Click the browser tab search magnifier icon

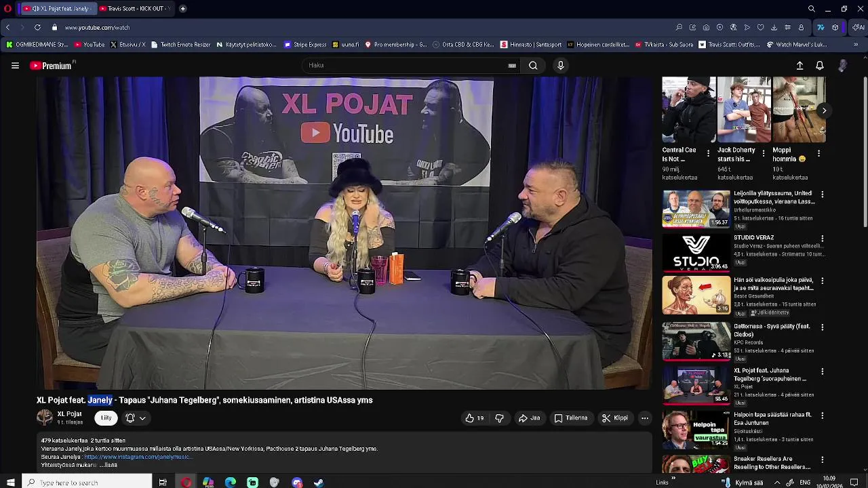tap(811, 9)
